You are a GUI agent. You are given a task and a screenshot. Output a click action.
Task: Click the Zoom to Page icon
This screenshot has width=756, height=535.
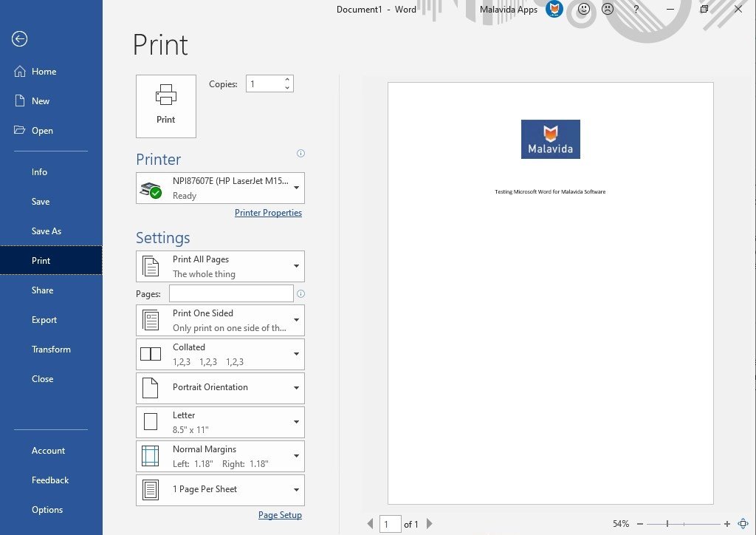[x=743, y=524]
